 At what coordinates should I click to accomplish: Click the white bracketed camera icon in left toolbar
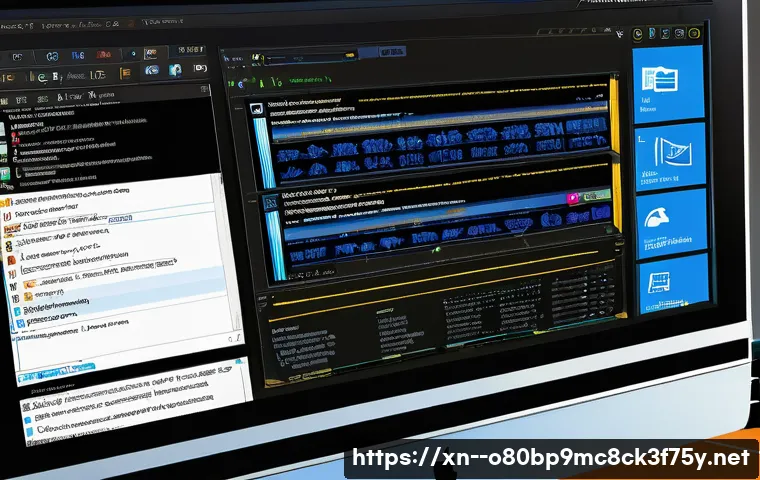pyautogui.click(x=200, y=68)
